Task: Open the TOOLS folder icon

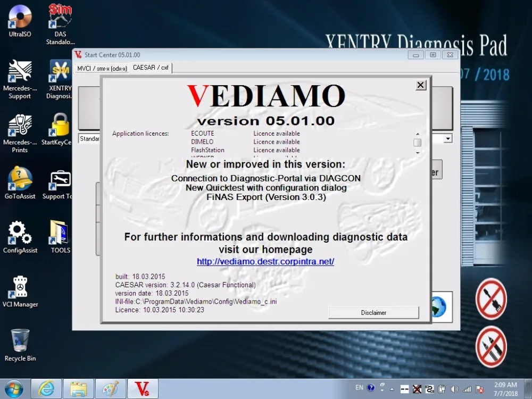Action: (x=60, y=237)
